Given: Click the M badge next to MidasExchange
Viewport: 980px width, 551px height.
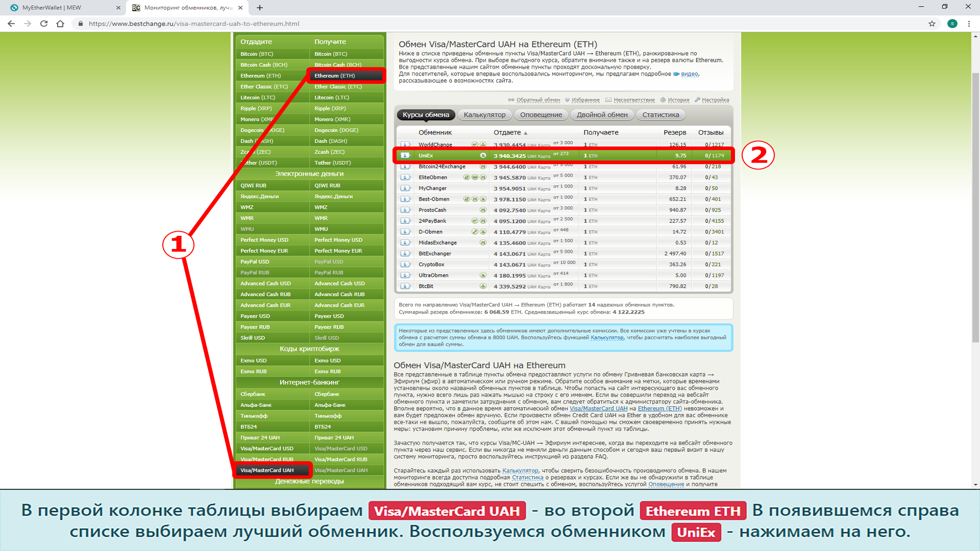Looking at the screenshot, I should click(483, 243).
